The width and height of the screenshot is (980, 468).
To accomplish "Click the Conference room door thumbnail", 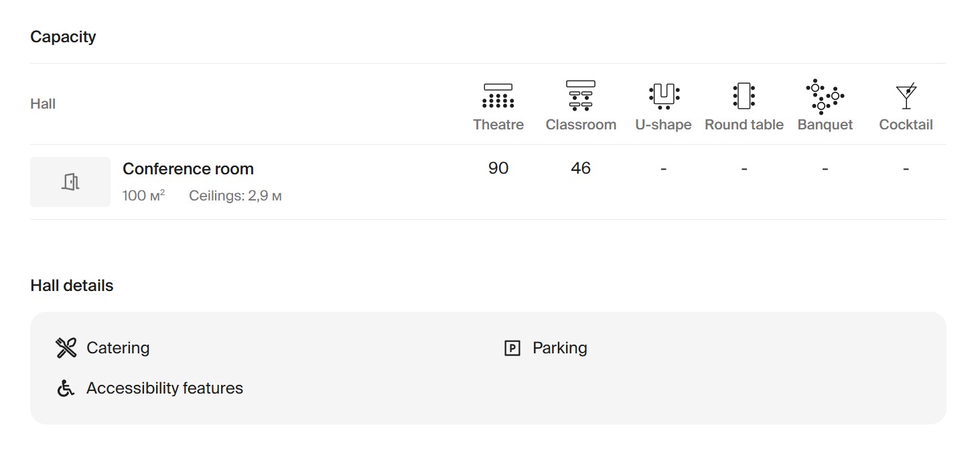I will pos(70,182).
